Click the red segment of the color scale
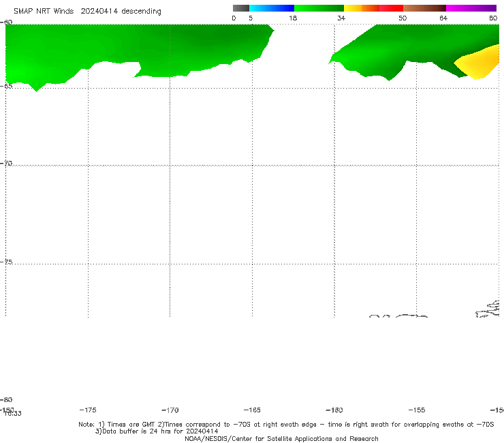Image resolution: width=504 pixels, height=443 pixels. [391, 8]
